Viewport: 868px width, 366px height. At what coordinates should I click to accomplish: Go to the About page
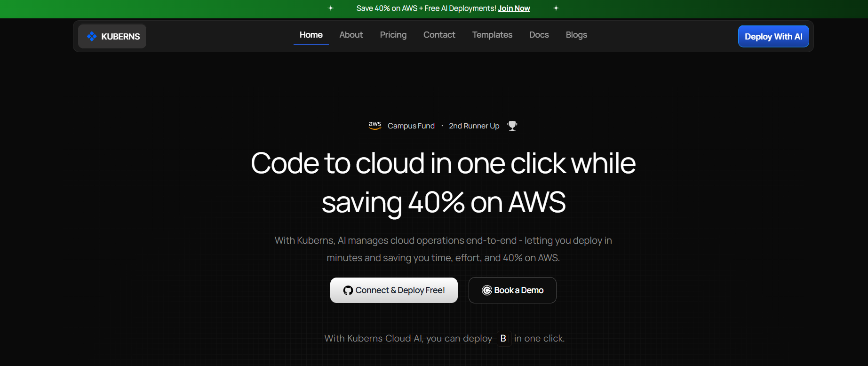[x=351, y=35]
